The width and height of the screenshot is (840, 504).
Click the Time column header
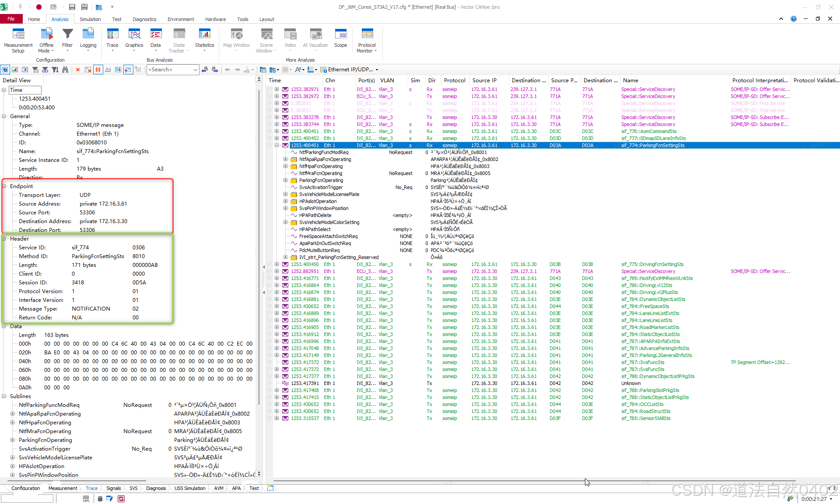[x=275, y=80]
